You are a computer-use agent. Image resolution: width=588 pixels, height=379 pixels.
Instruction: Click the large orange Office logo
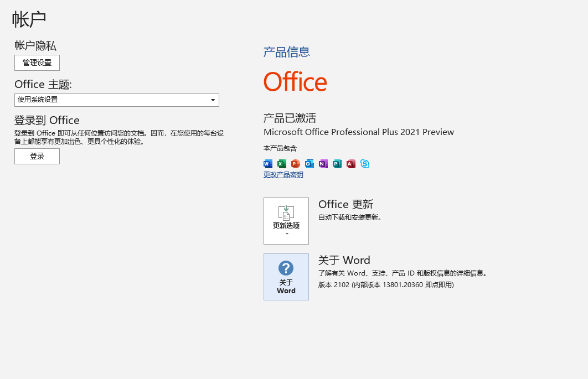(295, 82)
